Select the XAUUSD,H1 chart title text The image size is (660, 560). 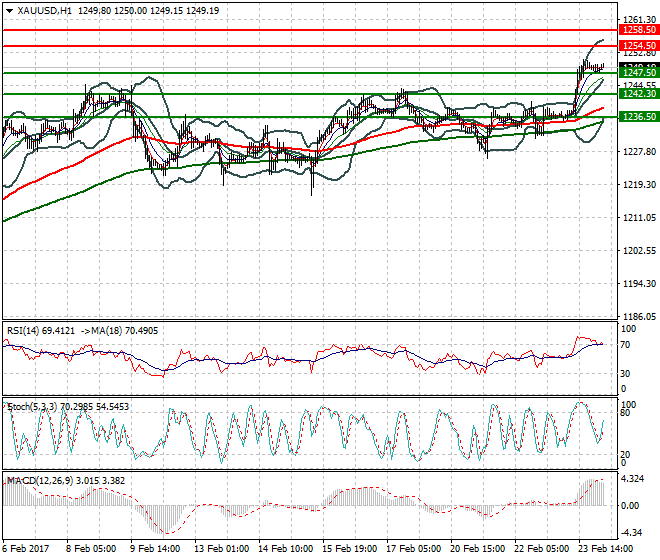coord(45,11)
